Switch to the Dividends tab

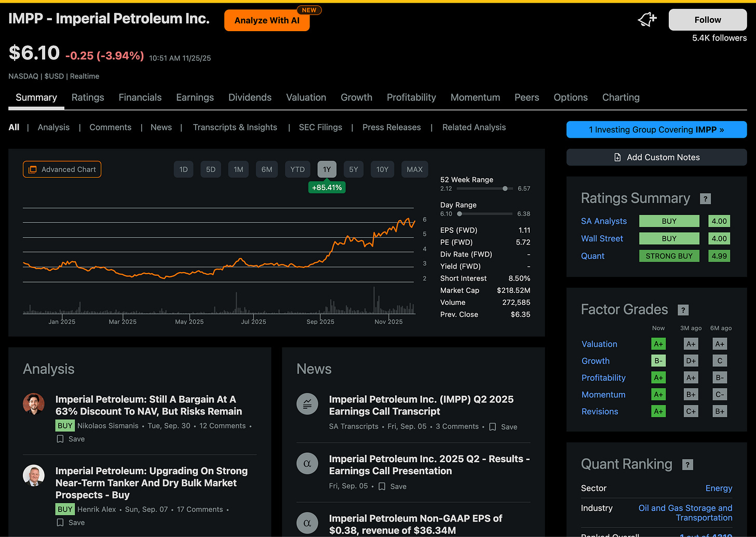(250, 98)
